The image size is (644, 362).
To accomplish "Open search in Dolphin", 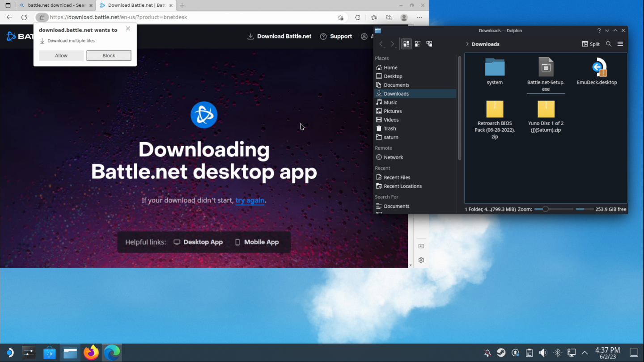I will click(609, 44).
